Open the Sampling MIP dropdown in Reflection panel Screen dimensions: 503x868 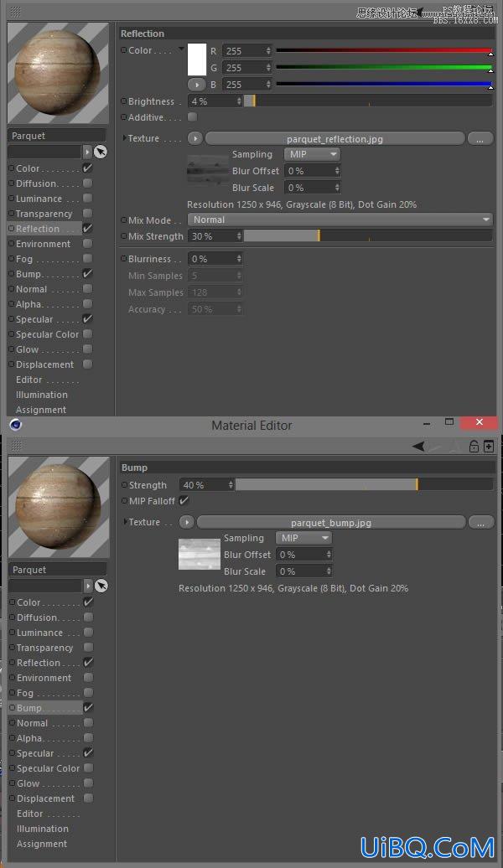click(313, 154)
